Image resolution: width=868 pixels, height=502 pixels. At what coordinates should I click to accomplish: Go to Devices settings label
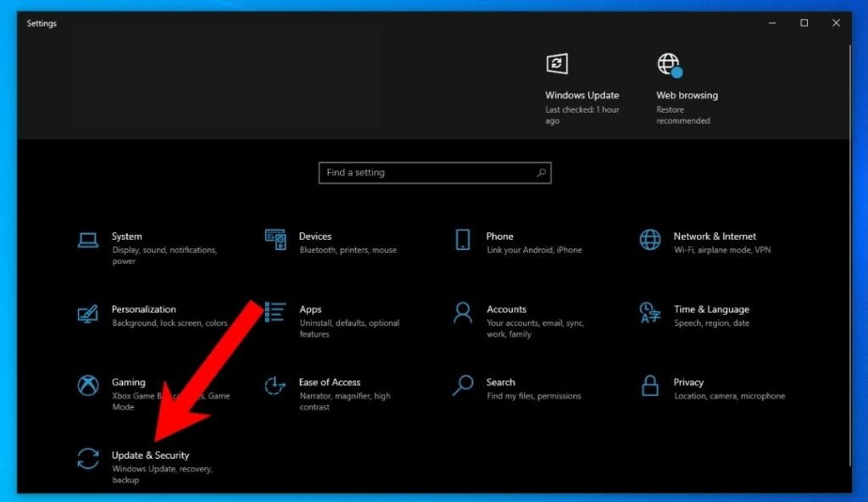coord(315,237)
